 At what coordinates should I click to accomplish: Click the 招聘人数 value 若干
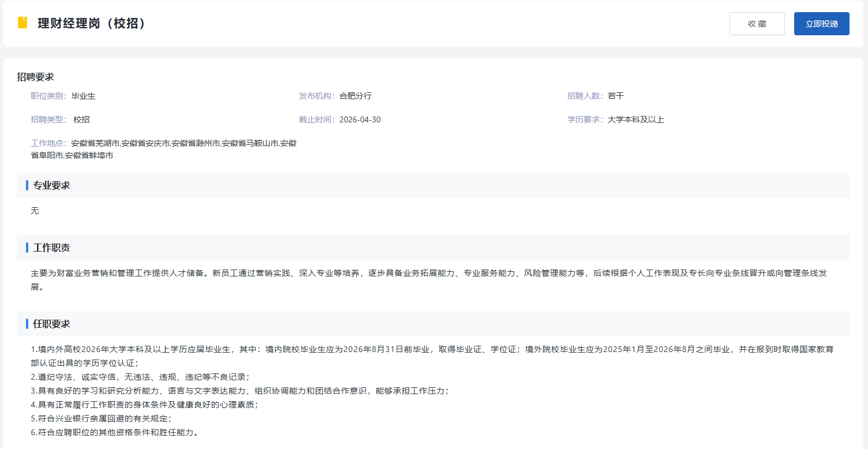pyautogui.click(x=616, y=96)
